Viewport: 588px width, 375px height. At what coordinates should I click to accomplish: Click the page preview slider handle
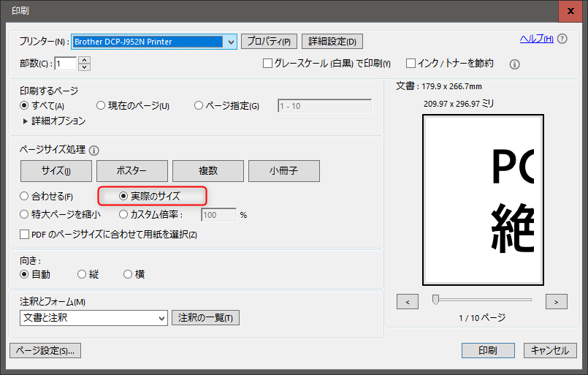(x=436, y=299)
